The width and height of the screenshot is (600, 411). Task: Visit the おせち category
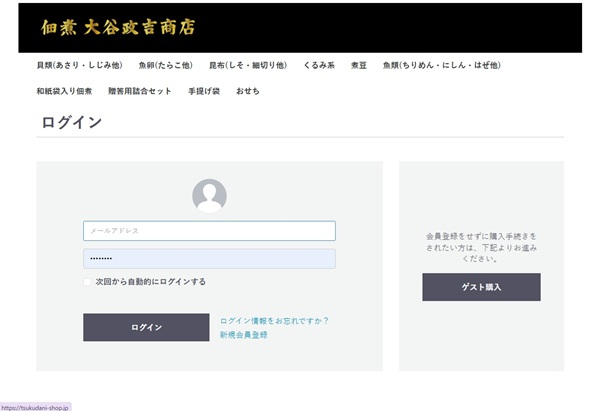click(x=247, y=92)
